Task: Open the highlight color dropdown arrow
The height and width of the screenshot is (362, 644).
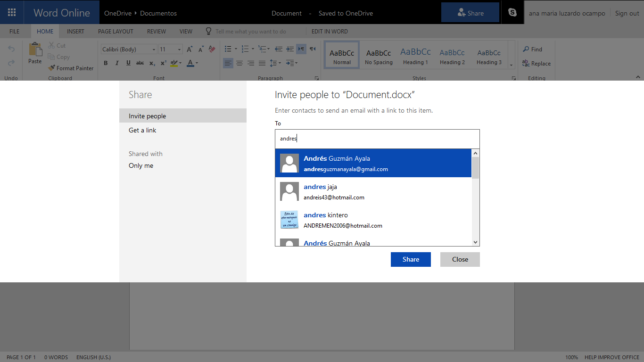Action: click(x=181, y=63)
